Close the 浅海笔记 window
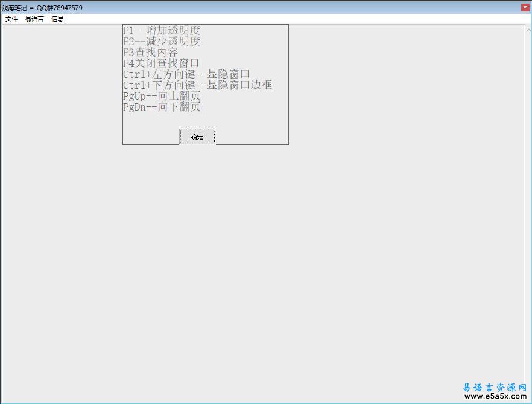Viewport: 532px width, 404px height. coord(525,7)
